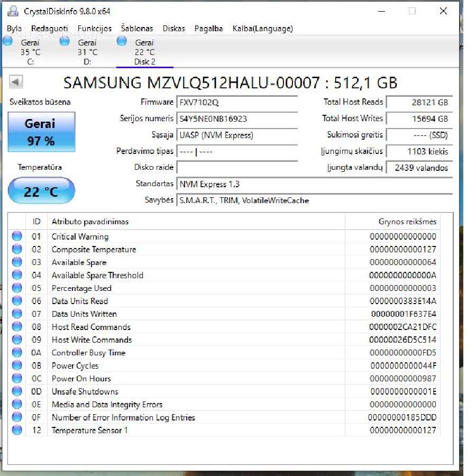Viewport: 476px width, 476px height.
Task: Click the blue status orb for Disk 2
Action: 122,41
